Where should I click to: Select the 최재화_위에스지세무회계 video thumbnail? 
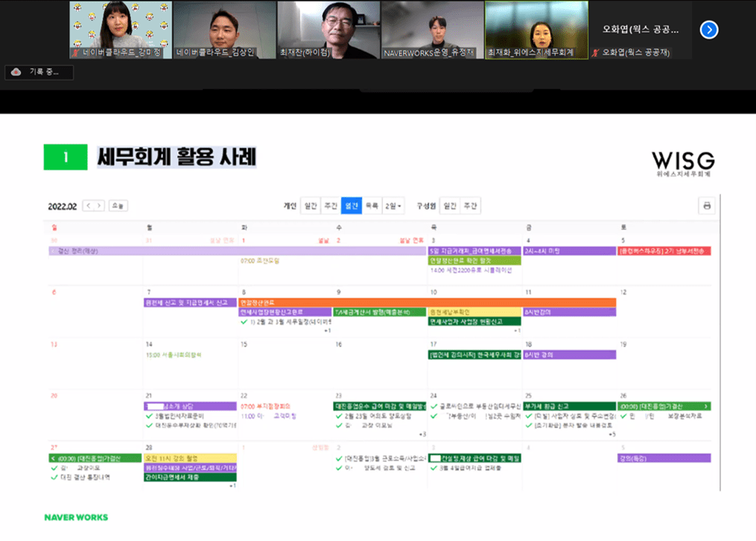[x=536, y=30]
